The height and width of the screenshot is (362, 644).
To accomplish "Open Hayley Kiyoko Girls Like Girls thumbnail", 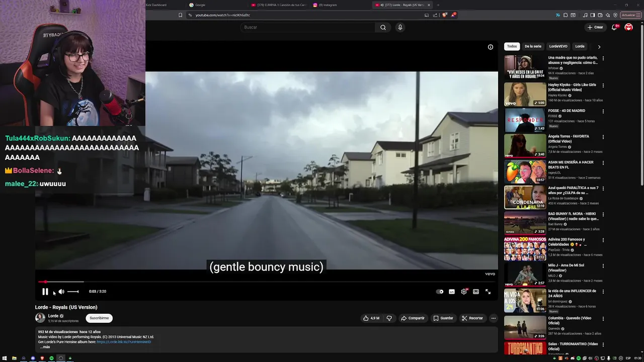I will coord(525,94).
